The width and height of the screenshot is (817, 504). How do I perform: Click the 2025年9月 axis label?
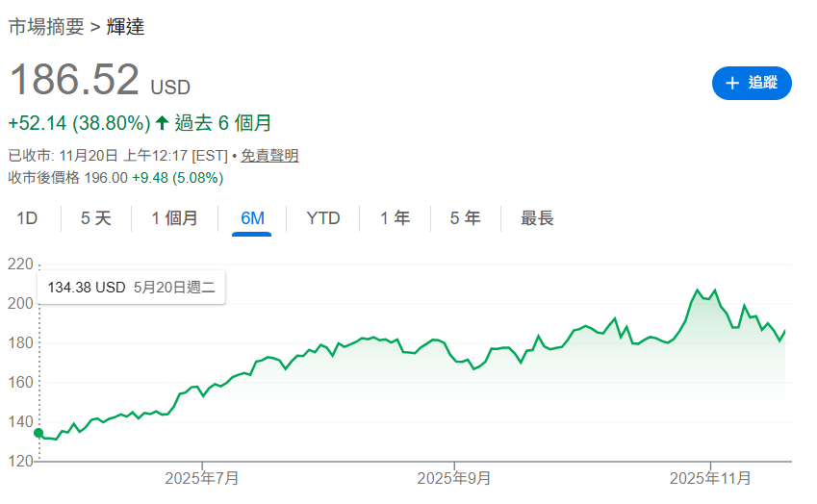454,478
